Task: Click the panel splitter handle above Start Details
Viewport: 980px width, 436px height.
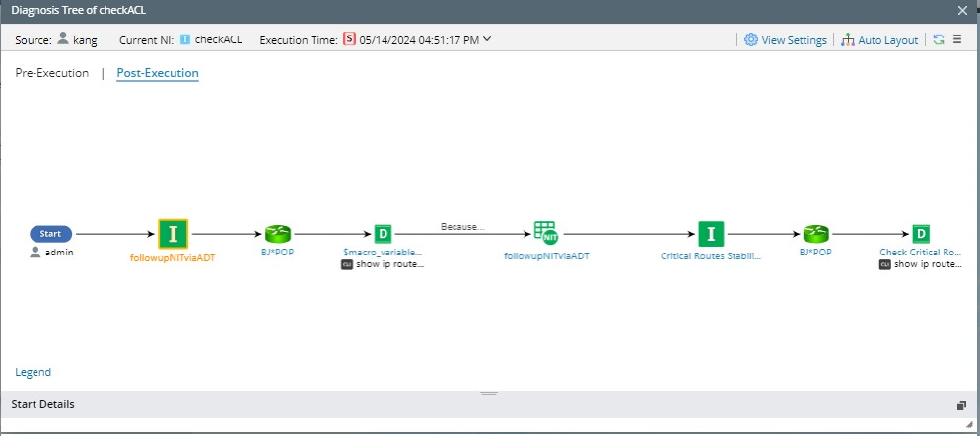Action: click(x=489, y=393)
